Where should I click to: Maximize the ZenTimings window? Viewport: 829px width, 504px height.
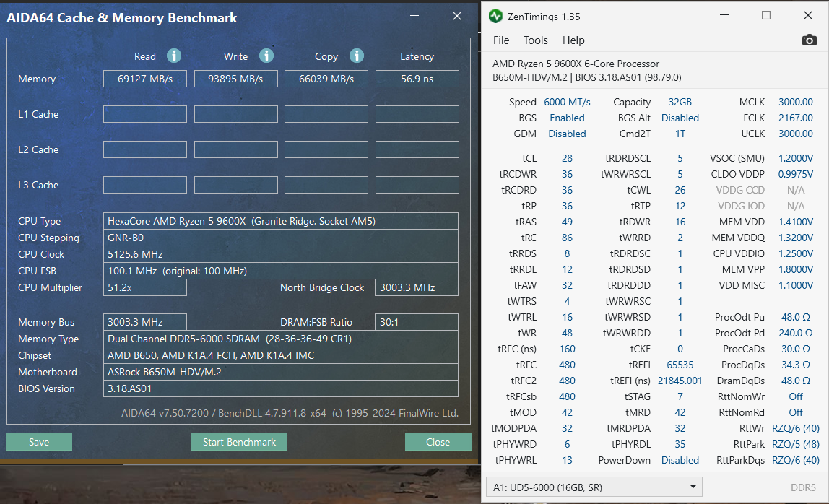coord(765,15)
